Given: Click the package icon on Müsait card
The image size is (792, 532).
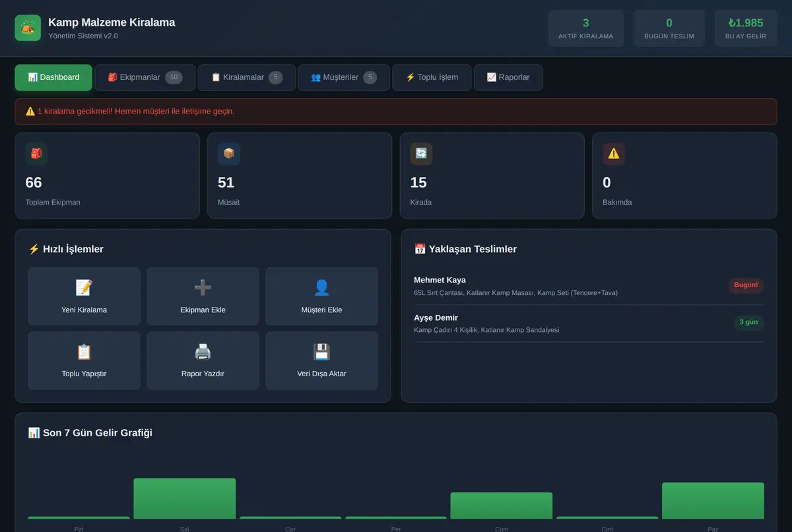Looking at the screenshot, I should (x=229, y=154).
